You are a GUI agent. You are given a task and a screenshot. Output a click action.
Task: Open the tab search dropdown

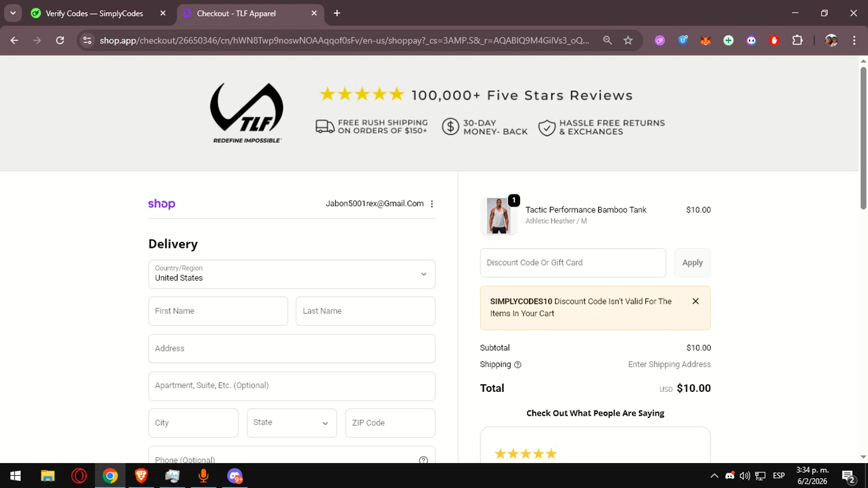click(13, 13)
